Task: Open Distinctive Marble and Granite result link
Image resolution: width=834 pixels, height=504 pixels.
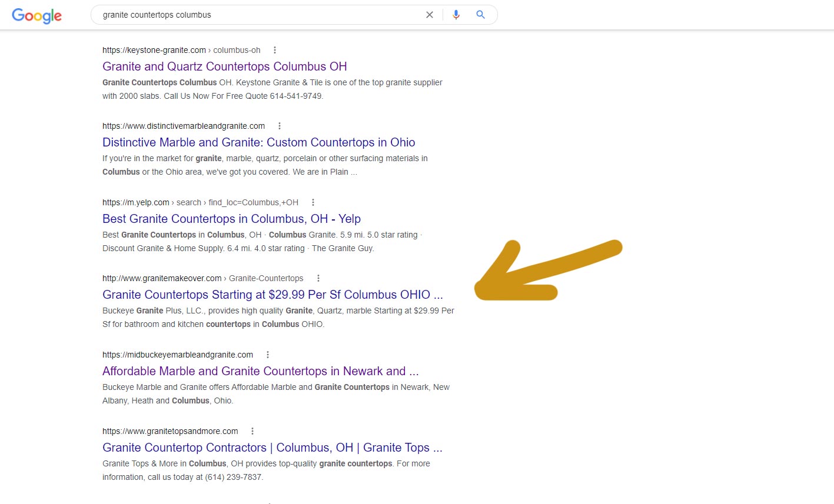Action: [259, 142]
